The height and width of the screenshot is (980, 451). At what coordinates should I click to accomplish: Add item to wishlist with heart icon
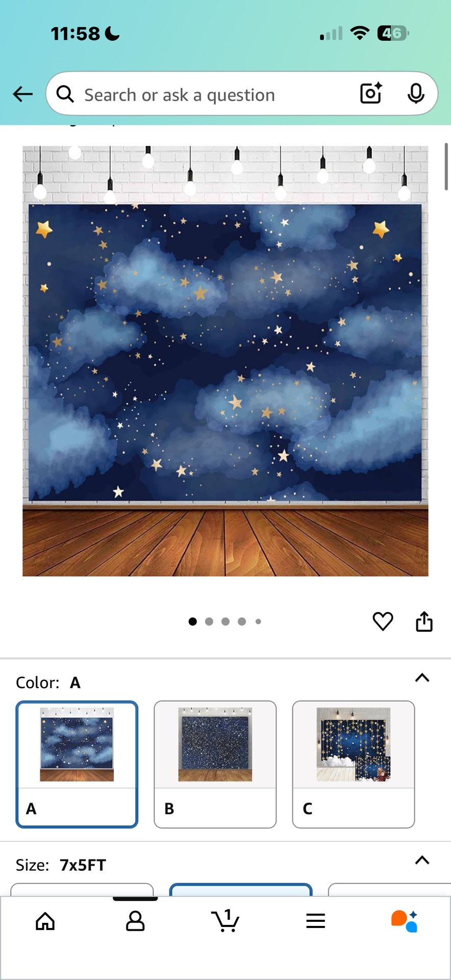tap(383, 621)
